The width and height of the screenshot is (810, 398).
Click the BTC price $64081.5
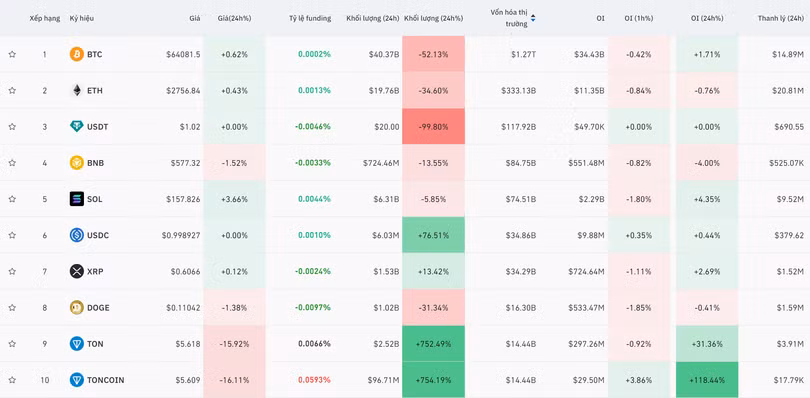tap(183, 54)
